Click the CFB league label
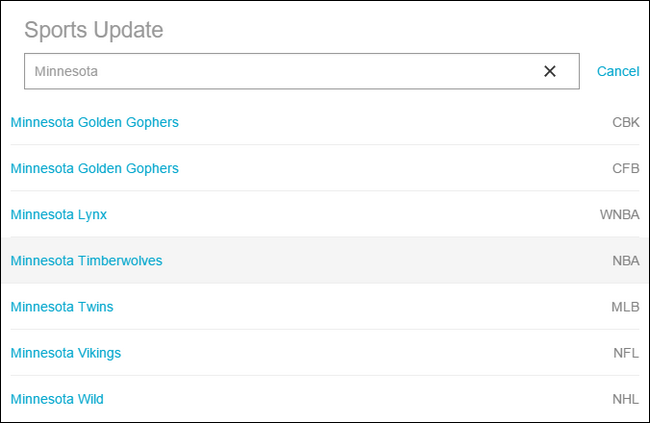The height and width of the screenshot is (423, 650). click(625, 168)
